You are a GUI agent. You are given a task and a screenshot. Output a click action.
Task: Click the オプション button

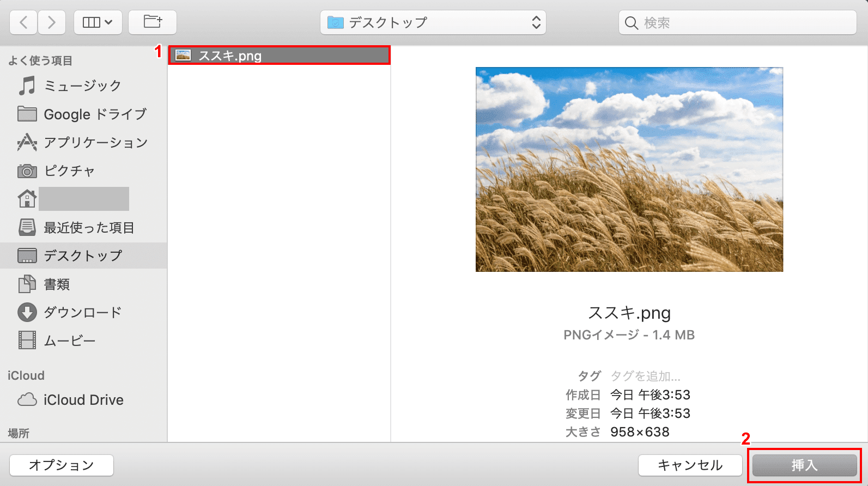click(x=62, y=465)
